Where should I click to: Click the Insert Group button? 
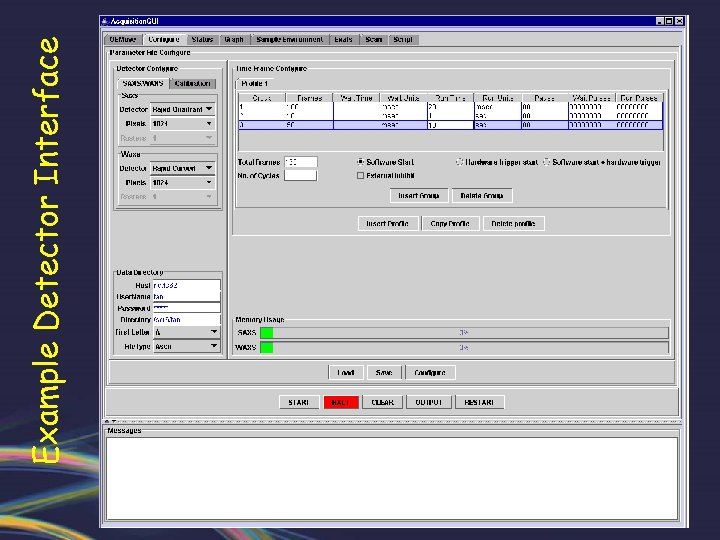point(419,196)
